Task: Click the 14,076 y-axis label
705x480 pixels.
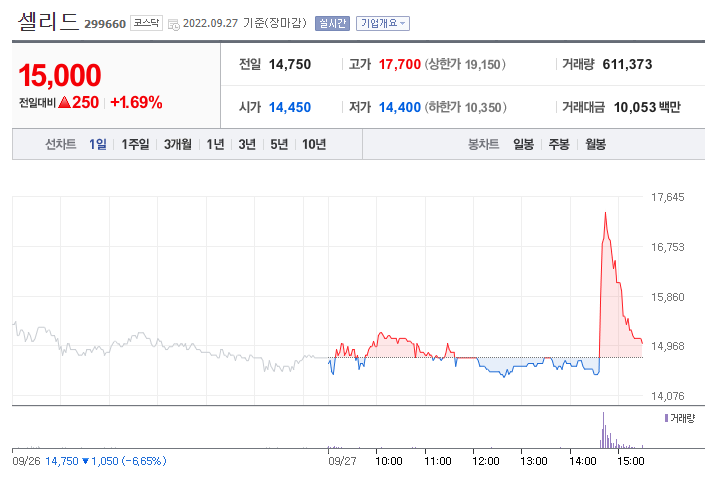Action: (668, 396)
